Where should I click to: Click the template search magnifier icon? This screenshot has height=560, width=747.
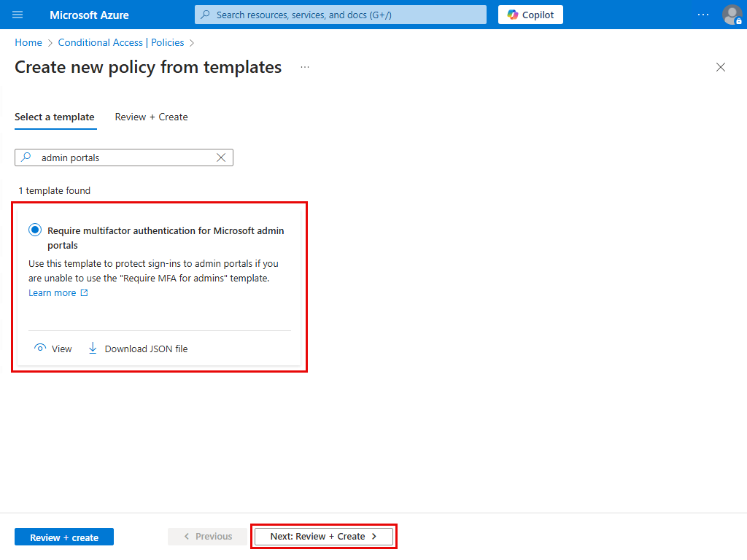pyautogui.click(x=26, y=157)
